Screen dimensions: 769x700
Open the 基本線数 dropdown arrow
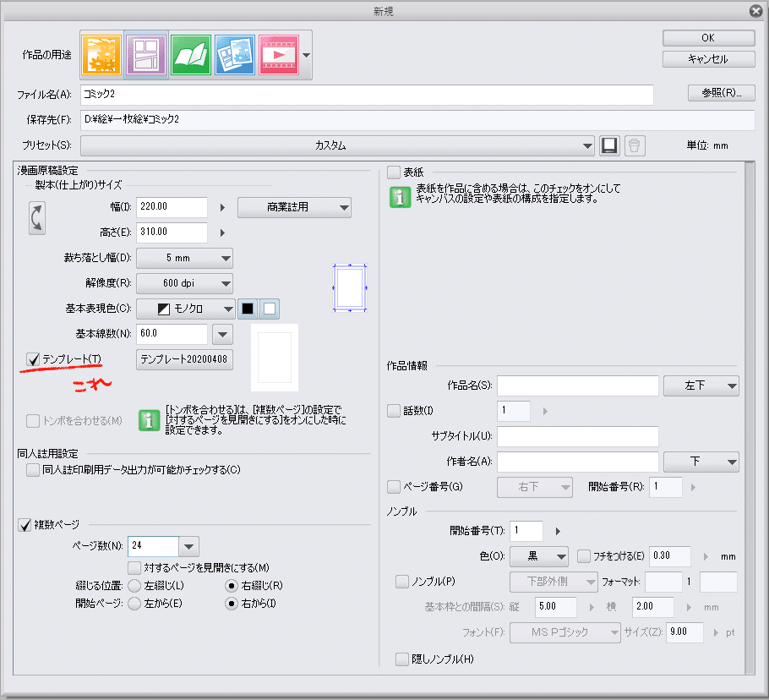222,335
